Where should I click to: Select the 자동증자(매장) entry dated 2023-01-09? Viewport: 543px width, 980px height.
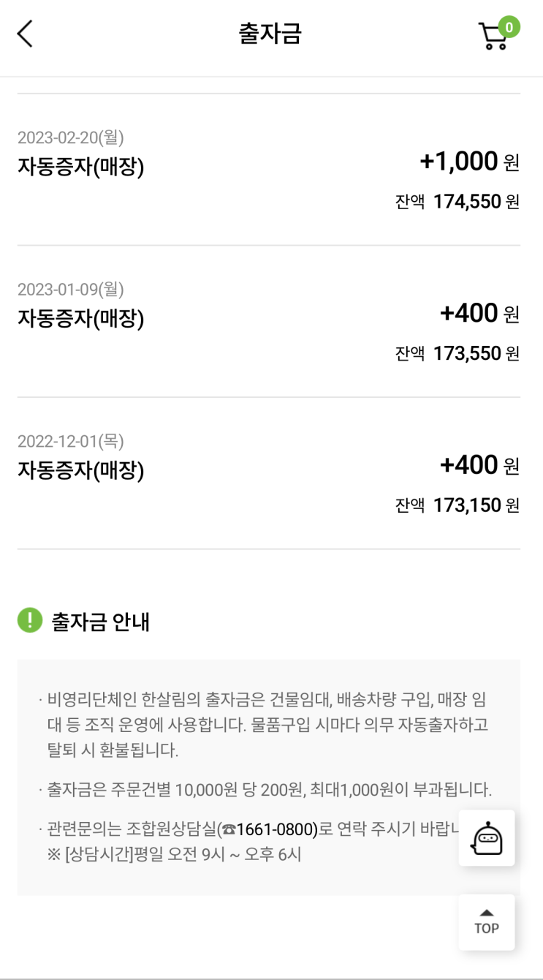coord(81,319)
